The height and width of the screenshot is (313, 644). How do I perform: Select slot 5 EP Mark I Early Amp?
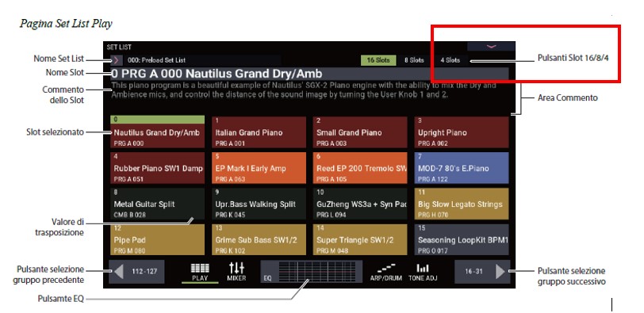pos(259,168)
